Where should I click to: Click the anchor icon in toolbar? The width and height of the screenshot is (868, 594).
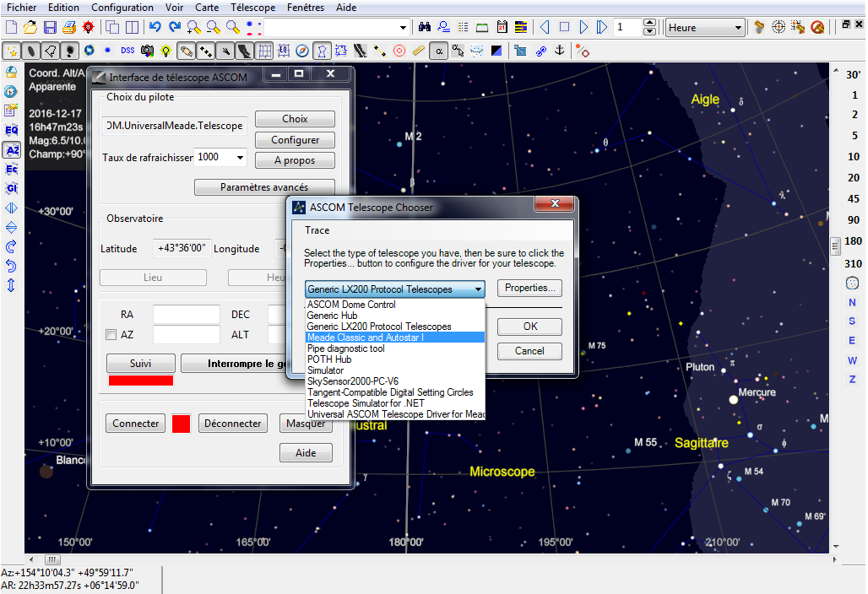(x=559, y=51)
